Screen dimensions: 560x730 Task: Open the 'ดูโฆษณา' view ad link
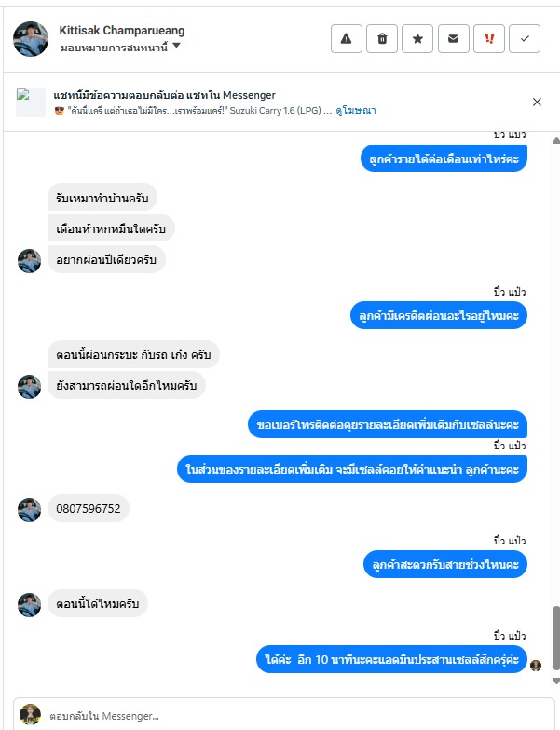click(356, 111)
